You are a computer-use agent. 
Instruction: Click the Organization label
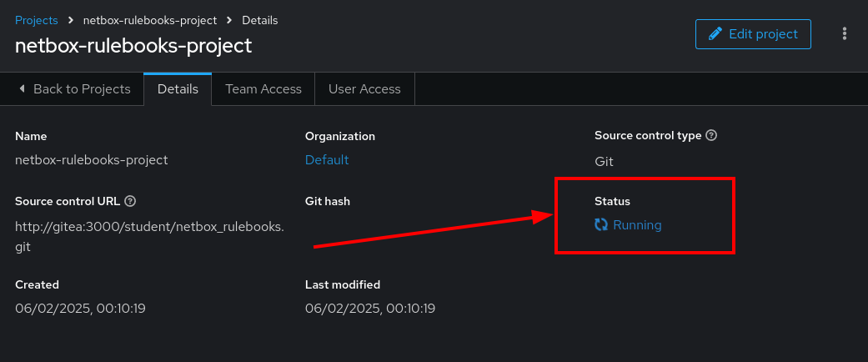coord(340,136)
